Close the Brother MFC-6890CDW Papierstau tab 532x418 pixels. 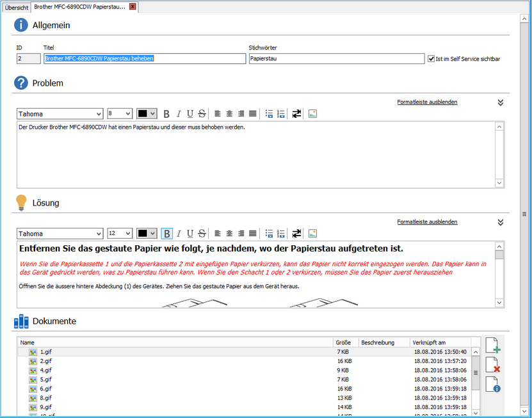133,7
